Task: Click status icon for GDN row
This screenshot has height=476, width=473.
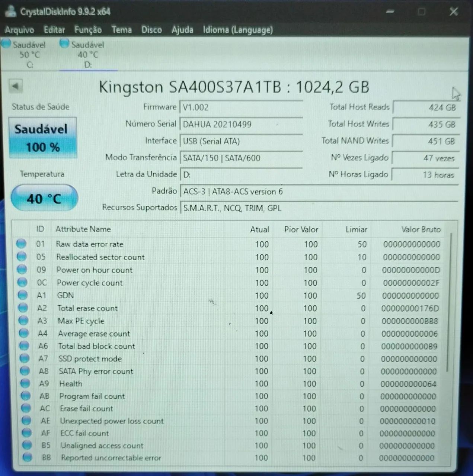Action: pos(23,295)
